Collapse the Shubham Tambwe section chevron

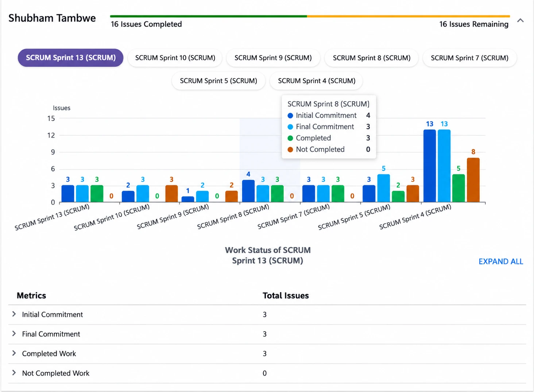(521, 20)
